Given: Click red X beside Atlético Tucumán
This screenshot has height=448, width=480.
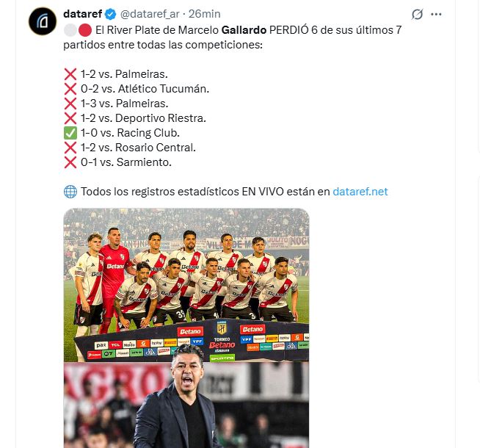Looking at the screenshot, I should click(x=70, y=89).
